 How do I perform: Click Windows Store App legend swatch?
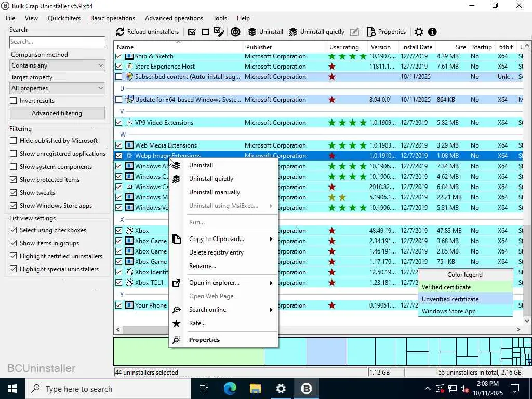(x=465, y=311)
